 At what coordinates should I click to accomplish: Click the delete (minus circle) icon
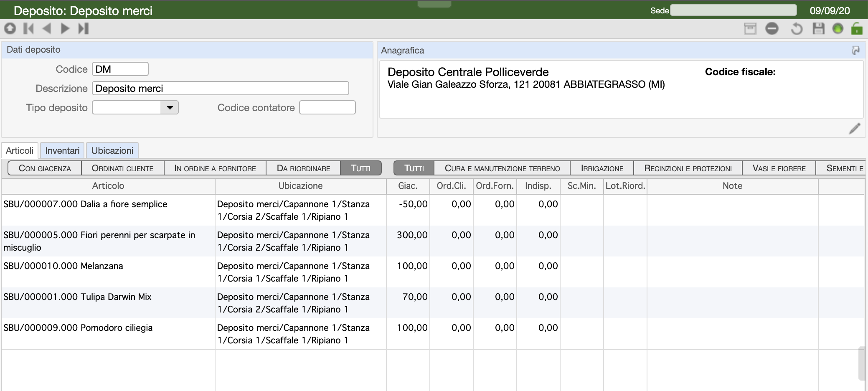[x=772, y=28]
